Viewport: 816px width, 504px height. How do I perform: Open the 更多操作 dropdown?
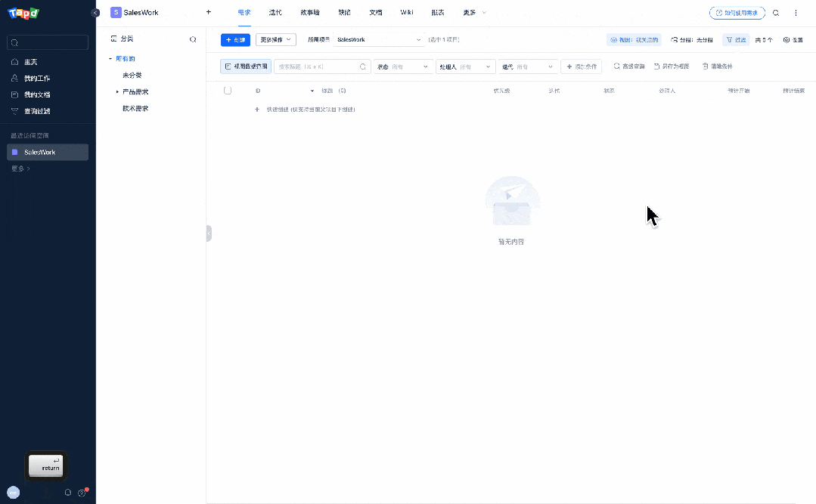[276, 40]
